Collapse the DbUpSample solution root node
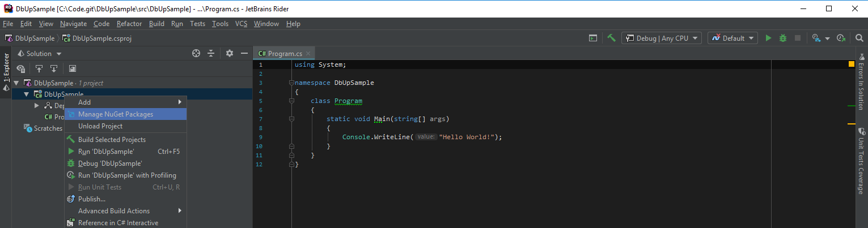Image resolution: width=868 pixels, height=228 pixels. (16, 83)
